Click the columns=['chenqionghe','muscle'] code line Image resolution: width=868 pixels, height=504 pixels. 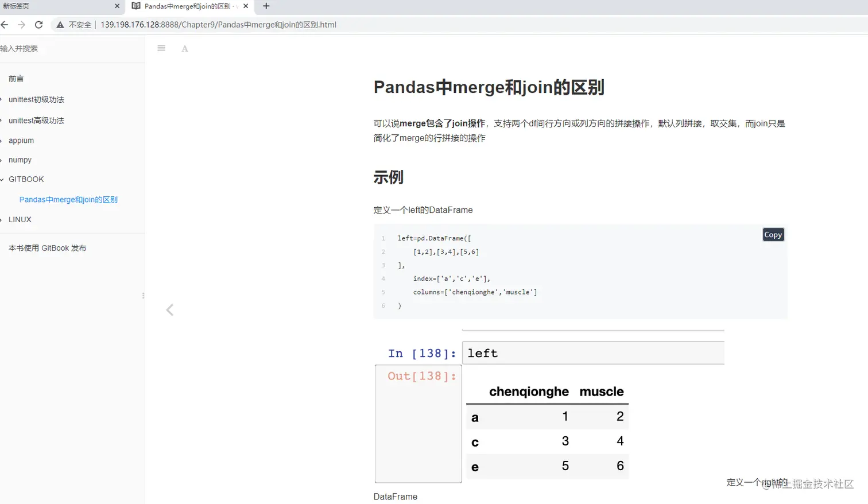pyautogui.click(x=475, y=292)
